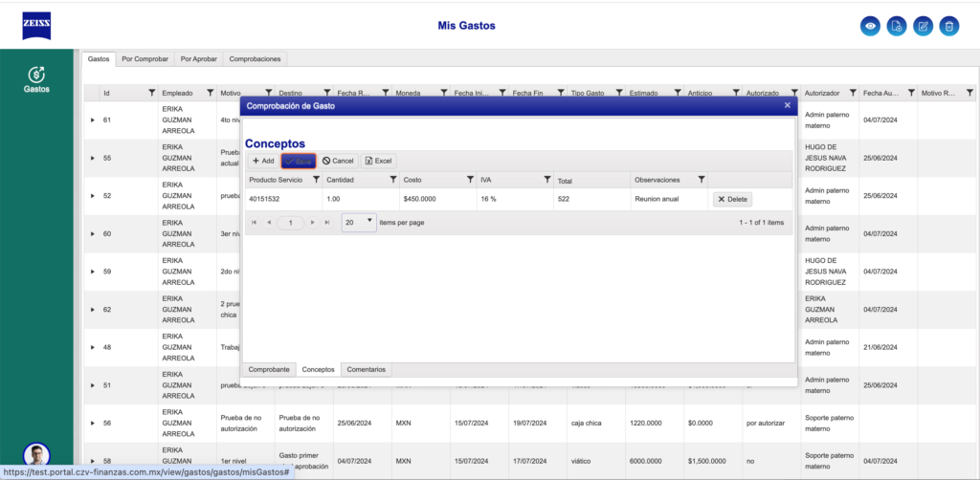
Task: Click the Save button in Conceptos
Action: click(x=299, y=161)
